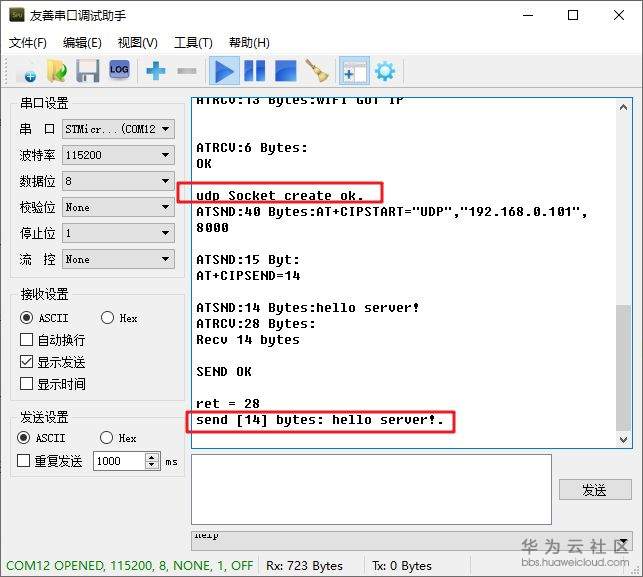Click 'Rx: 723 Bytes' in status bar
Viewport: 643px width, 577px height.
[304, 566]
